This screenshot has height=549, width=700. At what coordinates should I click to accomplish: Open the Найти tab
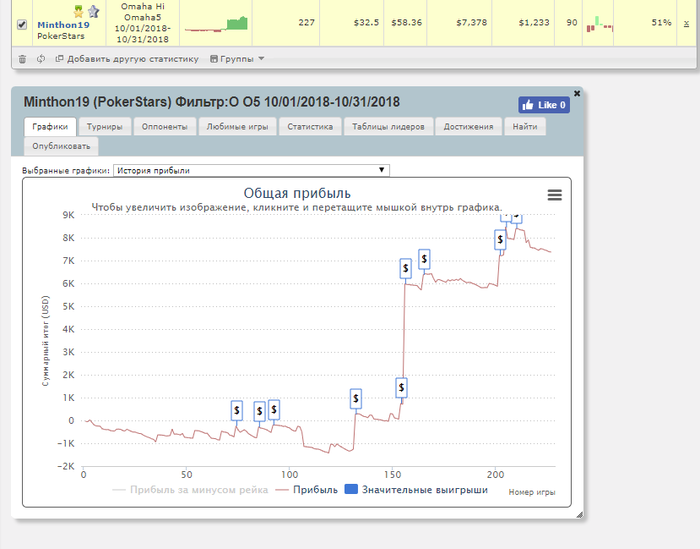click(x=525, y=127)
